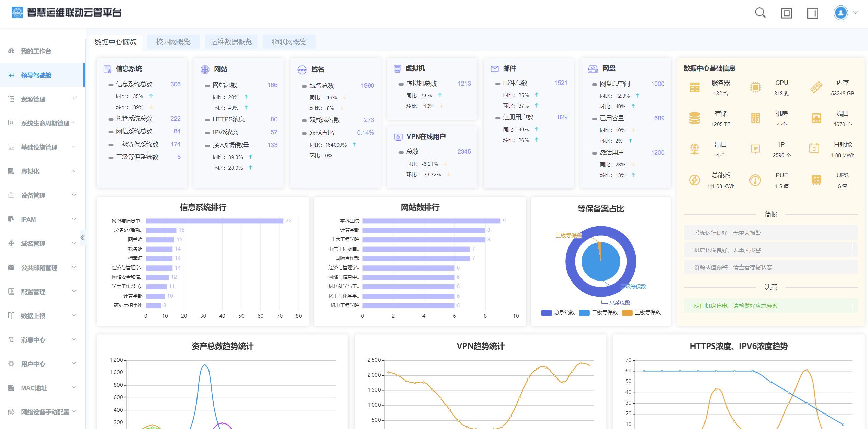The image size is (868, 429).
Task: Switch to the 校园网概览 tab
Action: pyautogui.click(x=173, y=42)
